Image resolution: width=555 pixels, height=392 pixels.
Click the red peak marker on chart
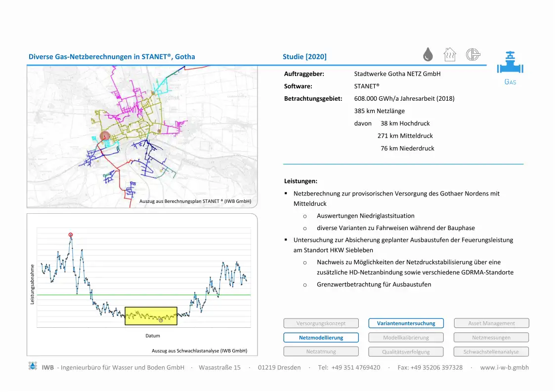tap(70, 235)
